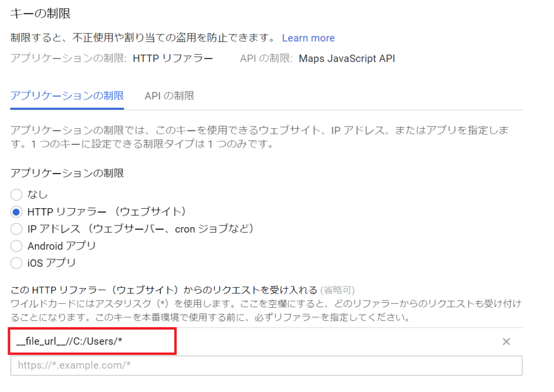This screenshot has height=392, width=554.
Task: Select the なし radio button
Action: pos(16,195)
